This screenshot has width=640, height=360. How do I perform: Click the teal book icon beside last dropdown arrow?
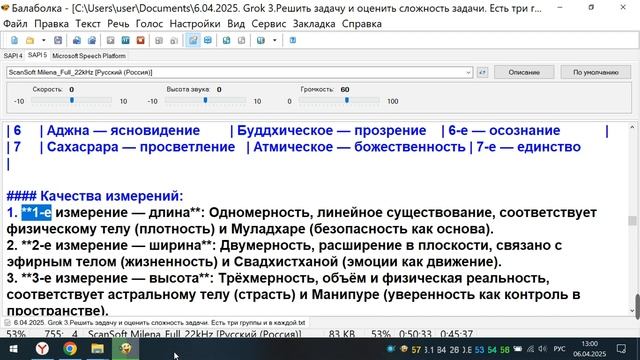click(x=261, y=40)
